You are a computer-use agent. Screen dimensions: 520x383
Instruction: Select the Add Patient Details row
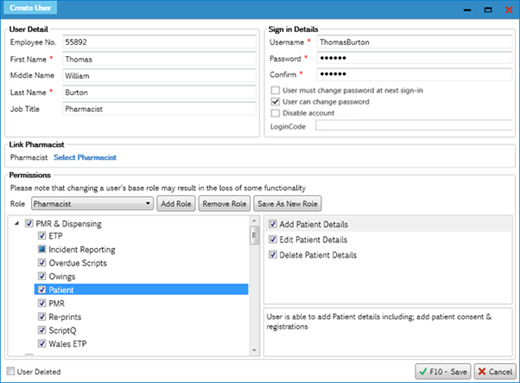tap(388, 224)
